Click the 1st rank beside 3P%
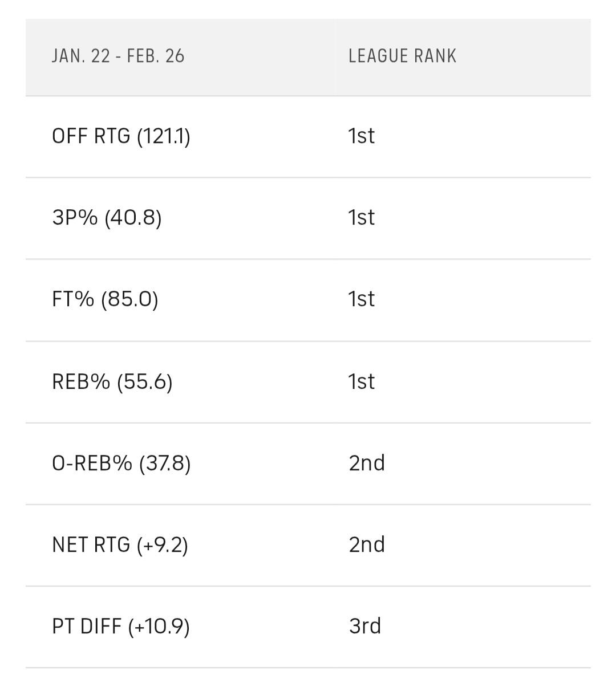 point(361,218)
